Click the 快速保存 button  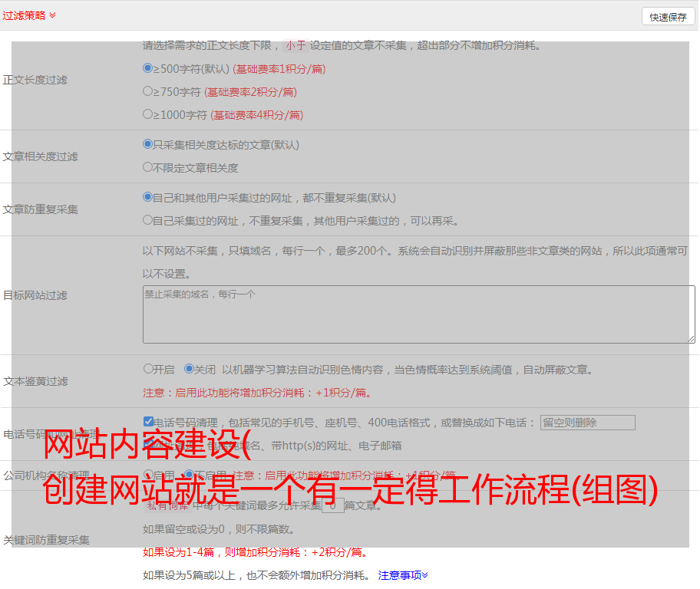(668, 17)
